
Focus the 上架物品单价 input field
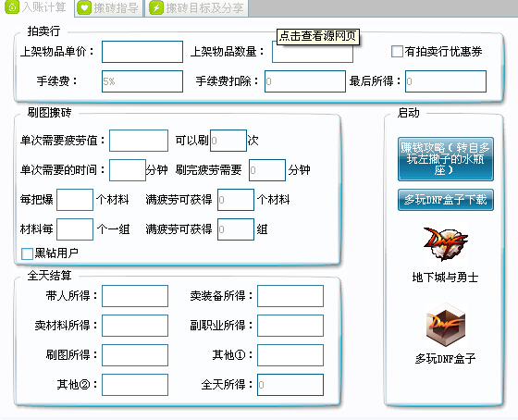142,52
